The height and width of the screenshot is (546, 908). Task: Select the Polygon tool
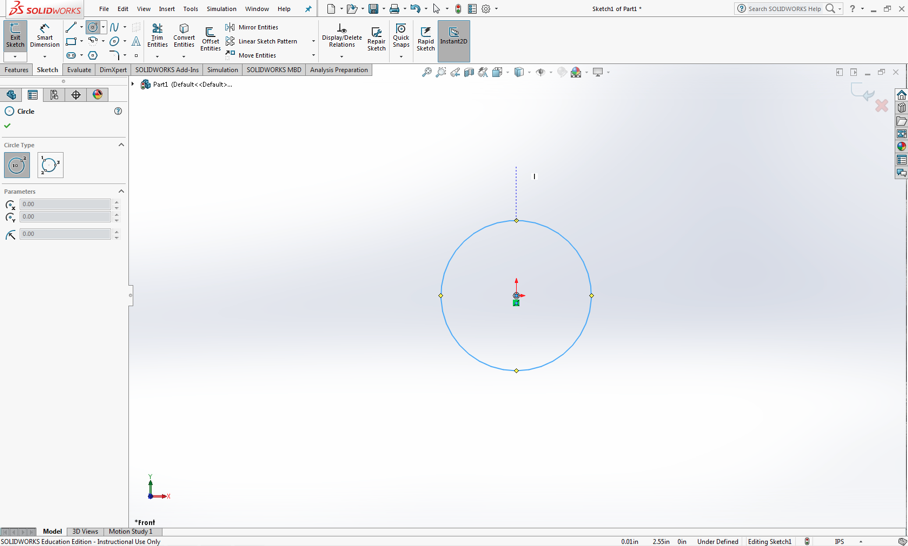[x=93, y=56]
